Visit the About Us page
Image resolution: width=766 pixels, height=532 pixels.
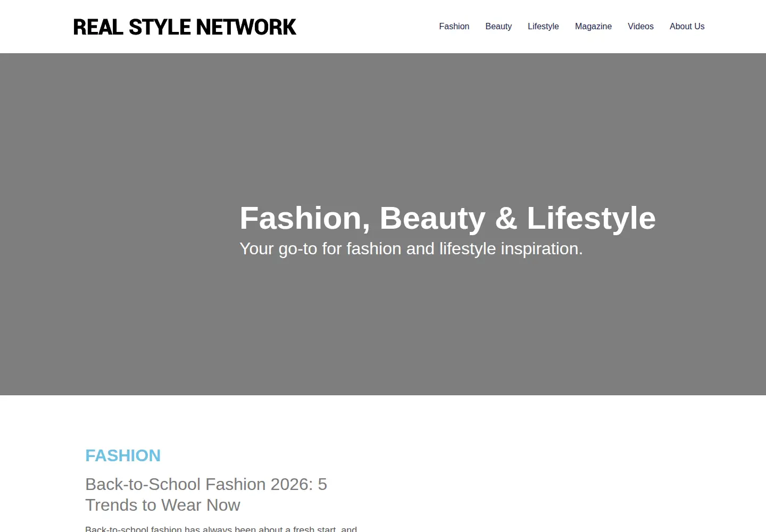point(687,27)
